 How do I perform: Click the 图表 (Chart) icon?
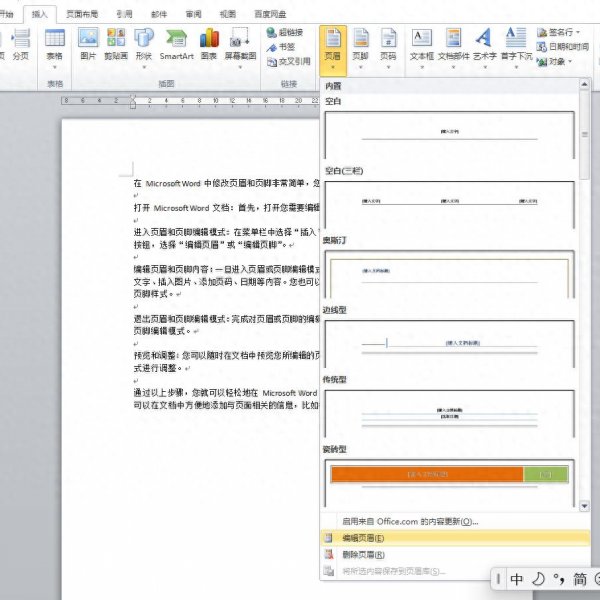209,44
